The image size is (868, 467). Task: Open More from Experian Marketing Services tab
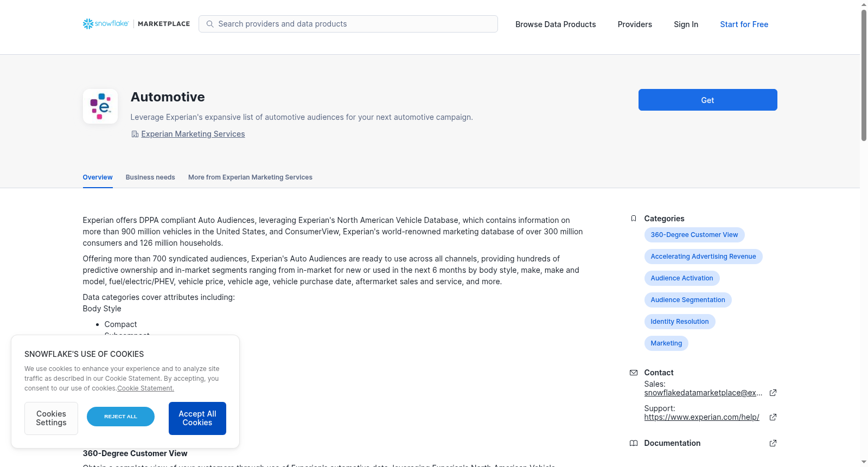click(x=250, y=177)
